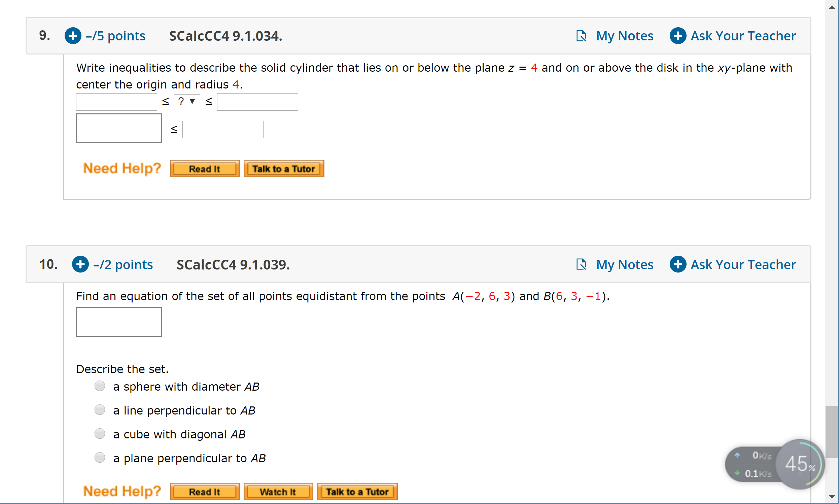
Task: Click Ask Your Teacher plus icon, question 10
Action: click(678, 264)
